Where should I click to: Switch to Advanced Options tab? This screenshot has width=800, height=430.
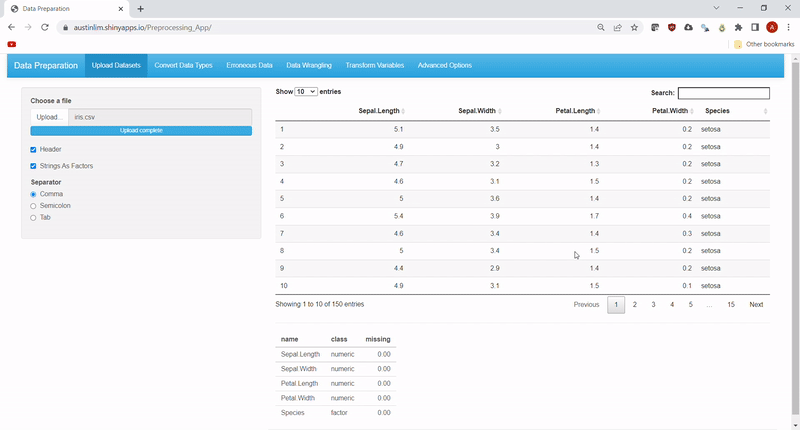pyautogui.click(x=444, y=65)
